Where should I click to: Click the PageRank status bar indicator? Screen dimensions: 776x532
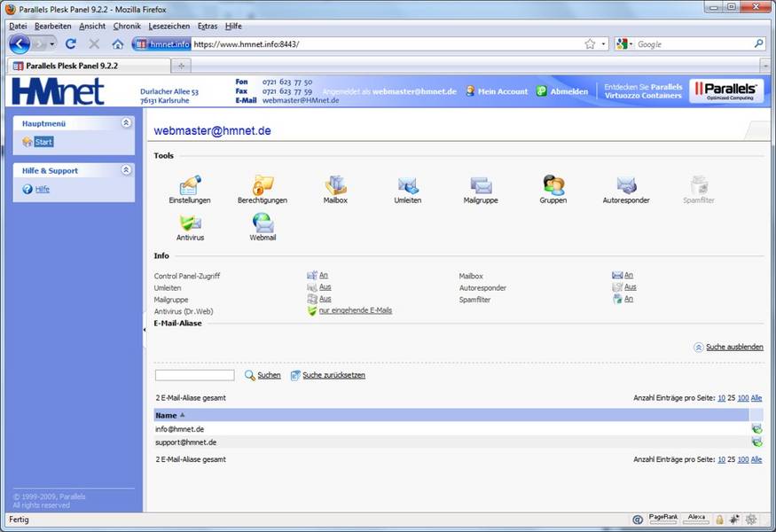[x=663, y=519]
